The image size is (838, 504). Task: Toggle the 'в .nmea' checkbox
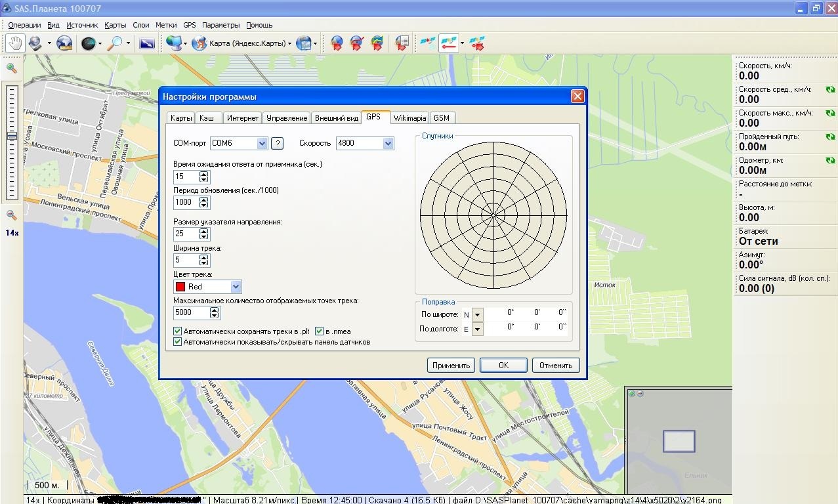coord(320,331)
